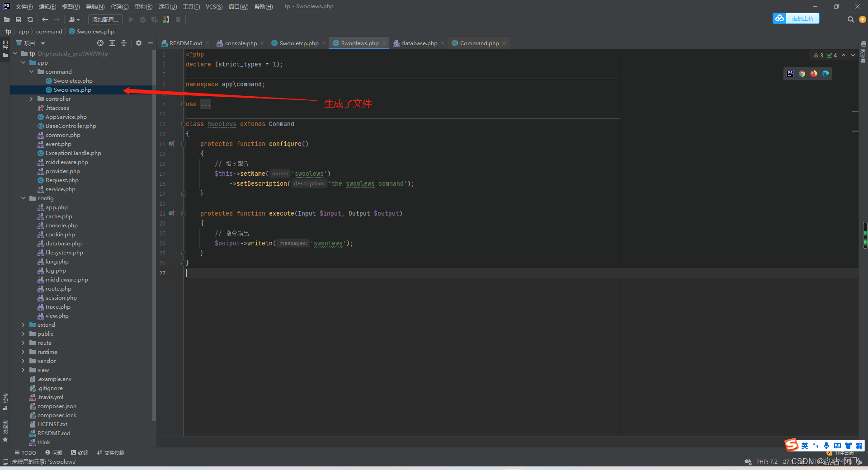Close the Swoolews.php tab
The image size is (868, 470).
coord(384,43)
